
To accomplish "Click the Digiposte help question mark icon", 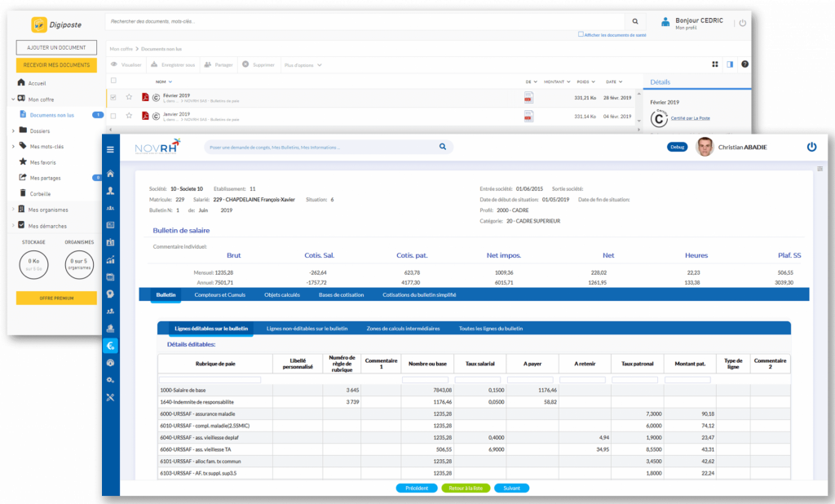I will coord(744,64).
